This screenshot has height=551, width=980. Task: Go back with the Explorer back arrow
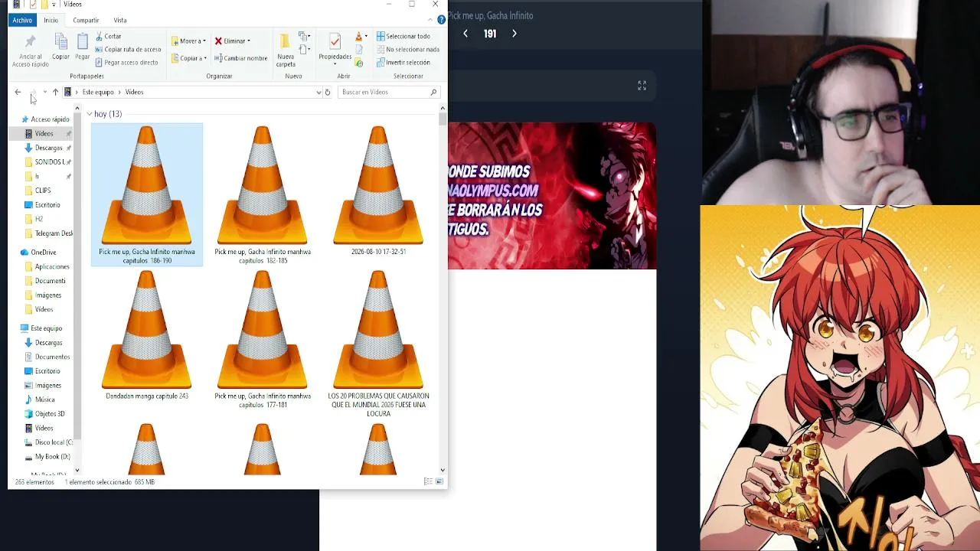(18, 92)
